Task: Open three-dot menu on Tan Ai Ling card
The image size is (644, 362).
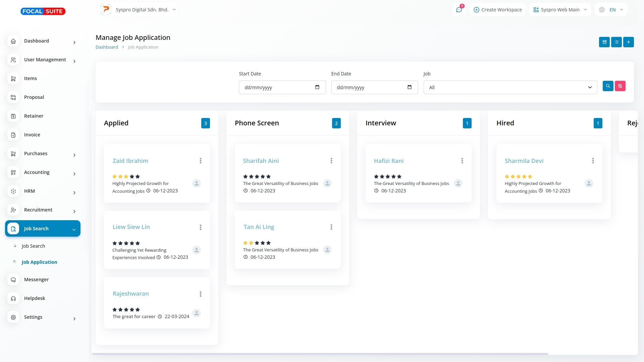Action: point(331,227)
